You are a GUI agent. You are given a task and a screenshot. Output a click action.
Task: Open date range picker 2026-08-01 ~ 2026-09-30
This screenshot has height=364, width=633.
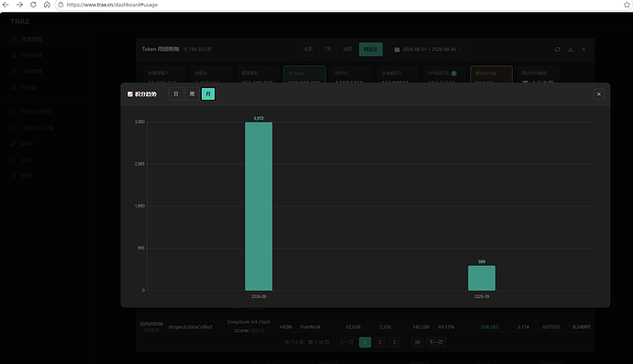pos(428,50)
